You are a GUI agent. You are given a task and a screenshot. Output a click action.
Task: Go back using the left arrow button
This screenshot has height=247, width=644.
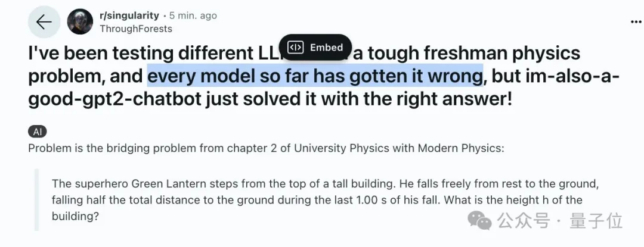tap(44, 21)
